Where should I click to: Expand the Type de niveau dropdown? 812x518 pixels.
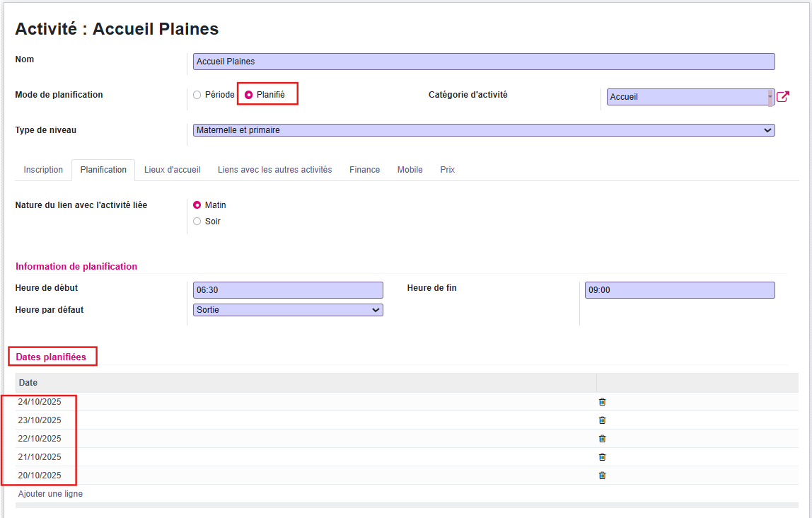[x=484, y=130]
